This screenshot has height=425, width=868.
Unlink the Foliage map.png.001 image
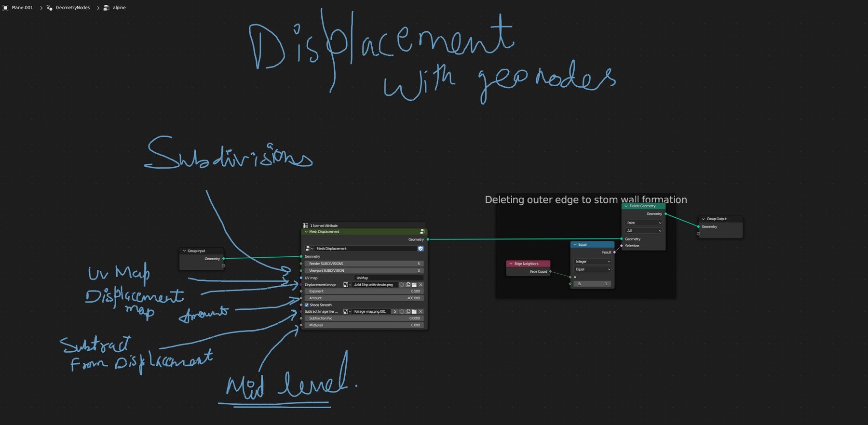click(x=420, y=312)
